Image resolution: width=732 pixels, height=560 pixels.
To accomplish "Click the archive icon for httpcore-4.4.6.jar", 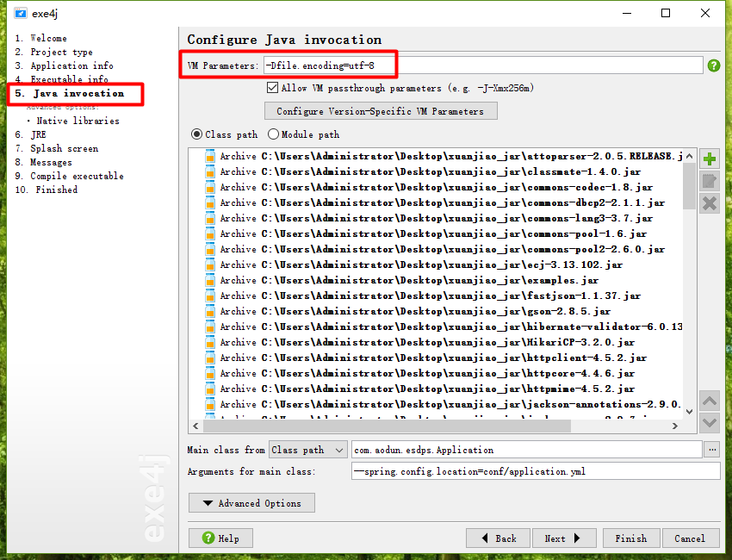I will pyautogui.click(x=210, y=373).
